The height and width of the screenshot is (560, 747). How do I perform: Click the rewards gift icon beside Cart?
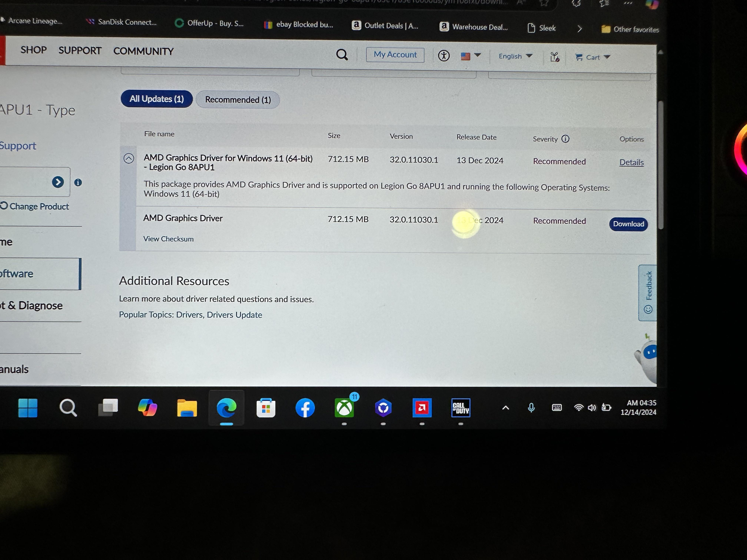pyautogui.click(x=555, y=57)
